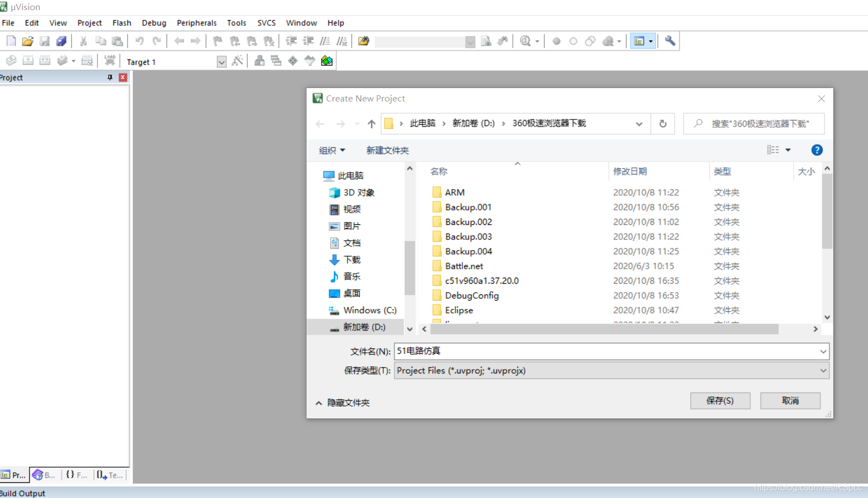Expand the address path history dropdown

639,124
